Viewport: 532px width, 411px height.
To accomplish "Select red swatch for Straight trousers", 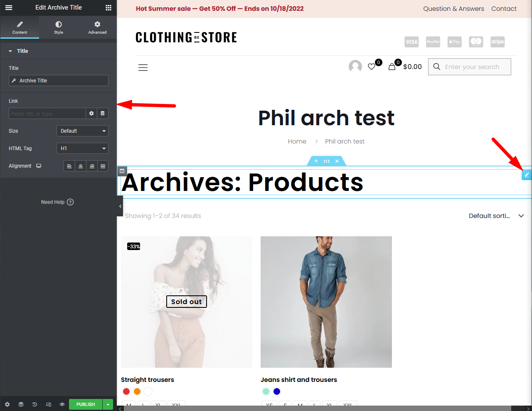I will 126,391.
